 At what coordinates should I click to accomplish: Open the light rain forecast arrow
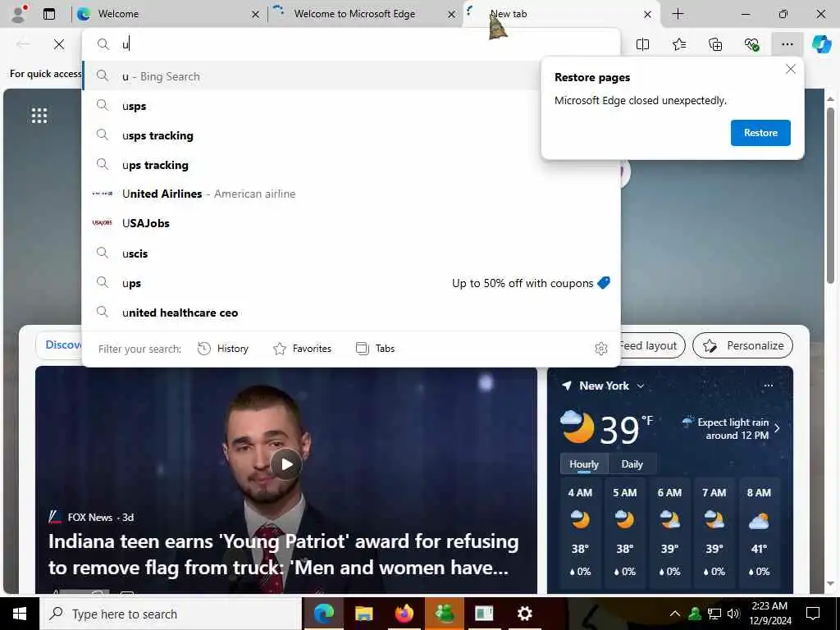777,428
